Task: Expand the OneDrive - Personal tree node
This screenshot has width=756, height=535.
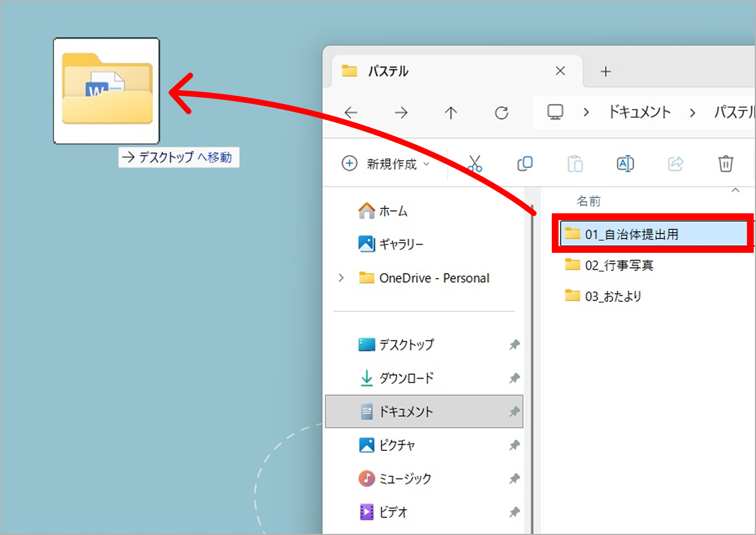Action: [x=341, y=278]
